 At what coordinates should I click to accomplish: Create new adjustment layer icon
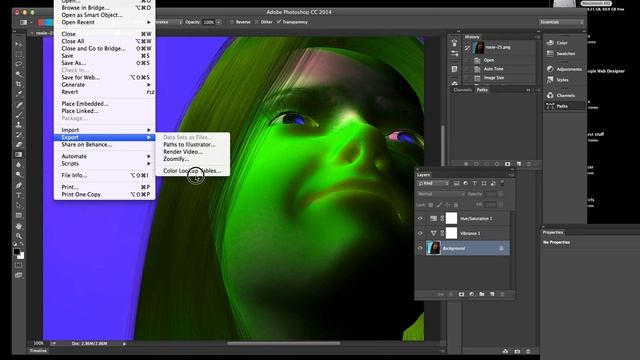click(472, 294)
